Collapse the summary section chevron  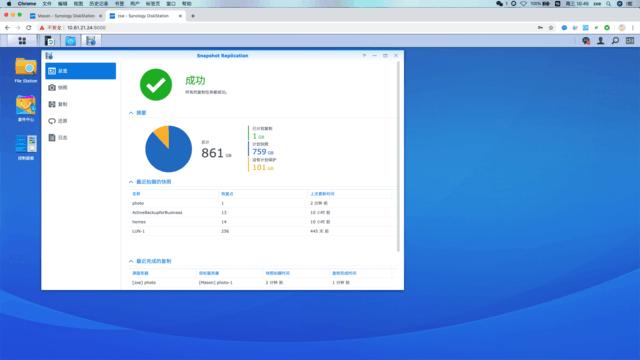[131, 113]
